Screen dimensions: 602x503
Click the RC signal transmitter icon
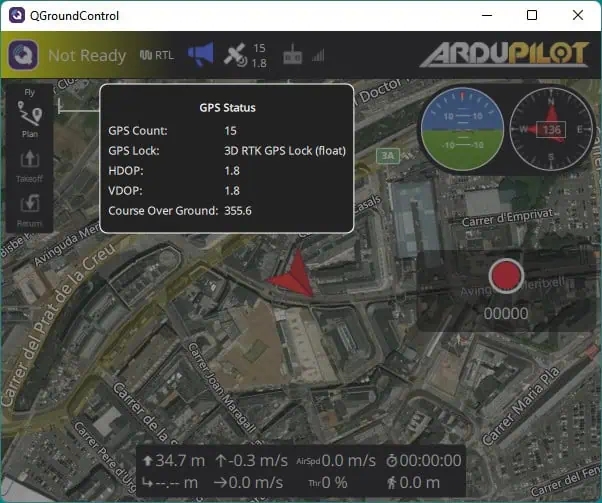coord(293,55)
